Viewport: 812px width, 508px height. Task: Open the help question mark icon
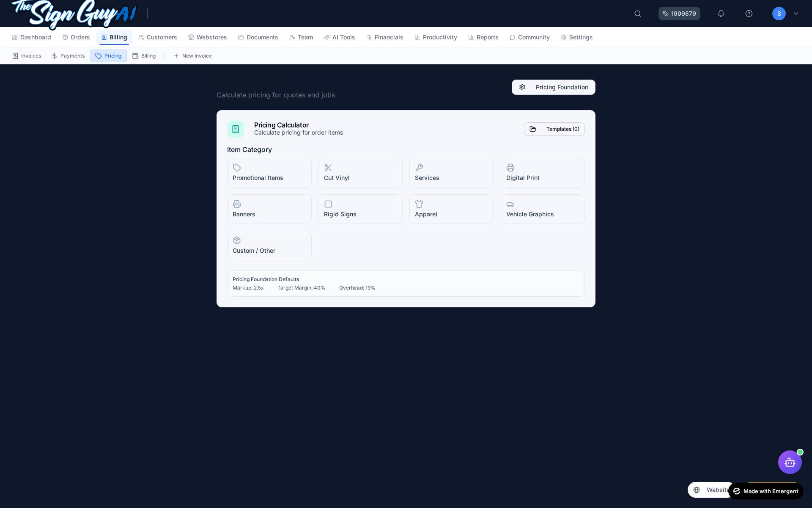click(749, 14)
